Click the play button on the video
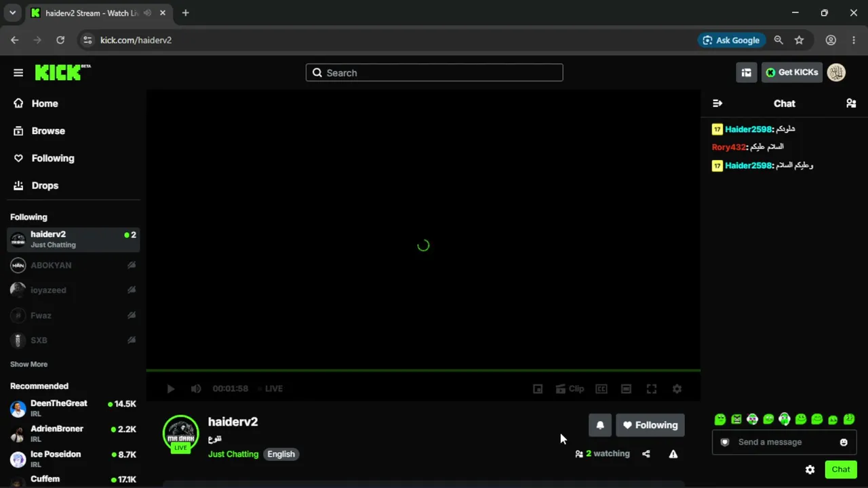Screen dimensions: 868x488 coord(171,389)
